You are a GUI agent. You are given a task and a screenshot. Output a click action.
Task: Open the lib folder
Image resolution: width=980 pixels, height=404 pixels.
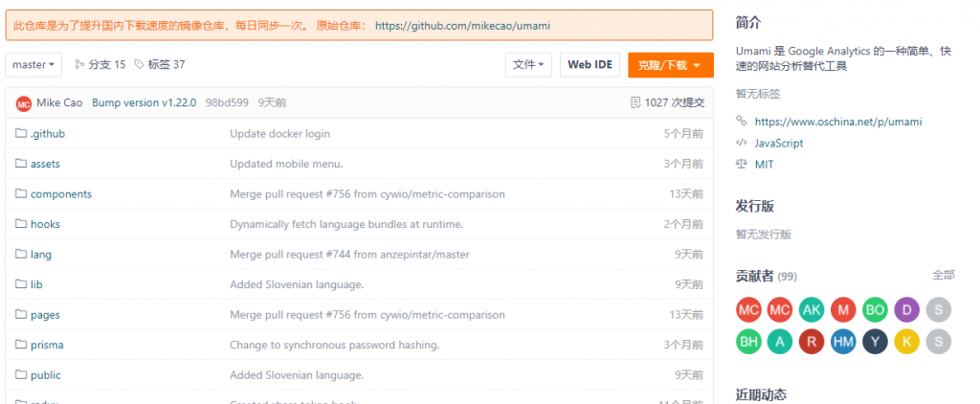click(x=36, y=284)
